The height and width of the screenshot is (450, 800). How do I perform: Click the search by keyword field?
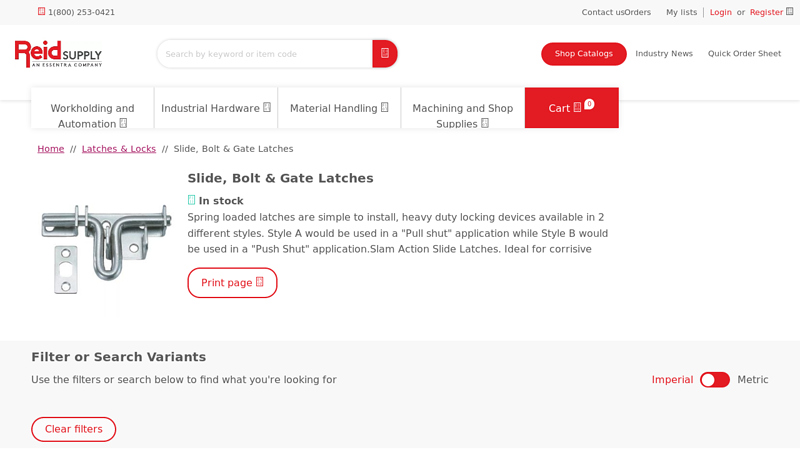tap(265, 54)
